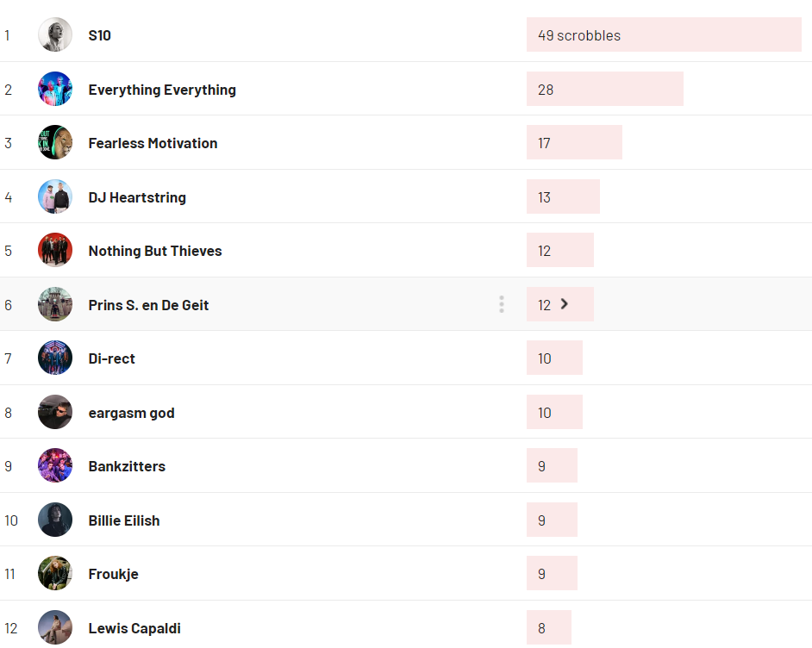This screenshot has height=648, width=812.
Task: Click the Billie Eilish avatar
Action: click(x=55, y=520)
